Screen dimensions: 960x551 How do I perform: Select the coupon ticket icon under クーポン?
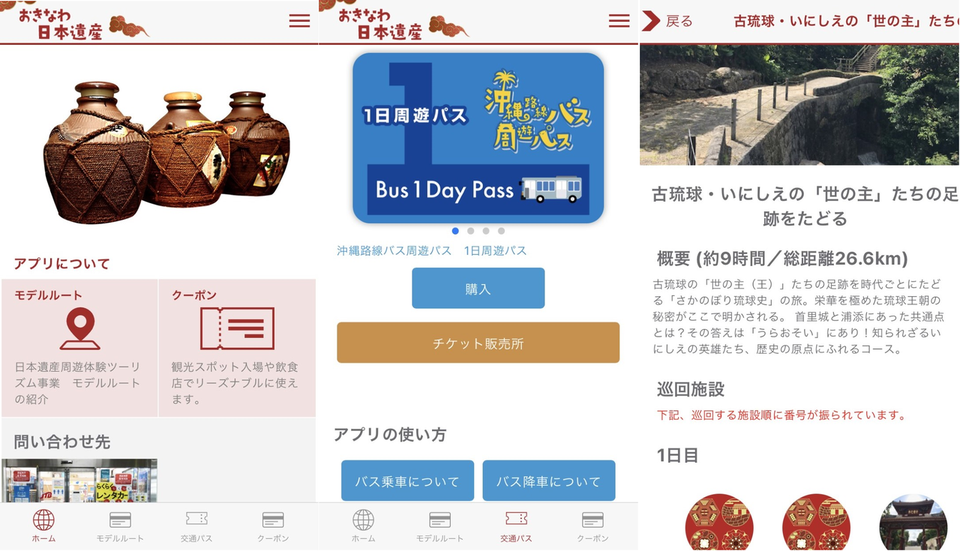coord(238,329)
